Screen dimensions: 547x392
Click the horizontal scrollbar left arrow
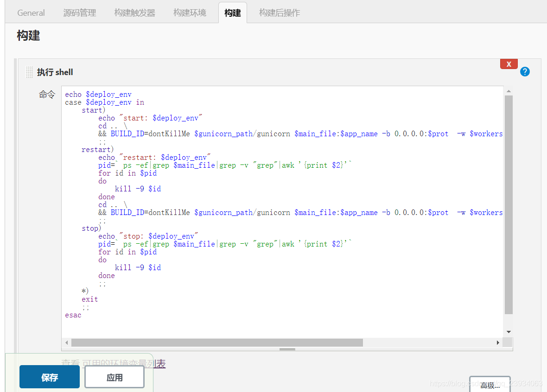(x=67, y=343)
